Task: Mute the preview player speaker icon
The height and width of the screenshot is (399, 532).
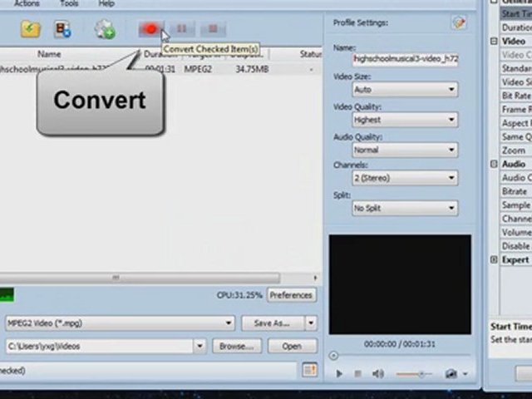Action: [378, 374]
